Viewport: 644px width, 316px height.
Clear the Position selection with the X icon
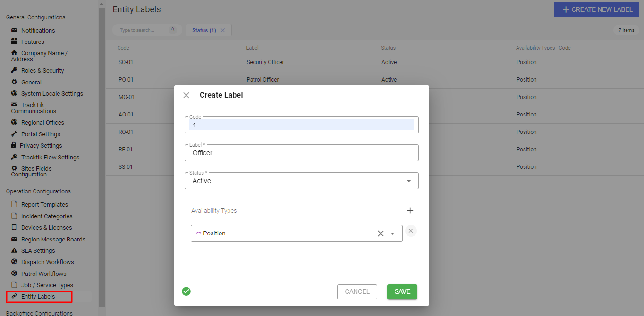pyautogui.click(x=381, y=233)
